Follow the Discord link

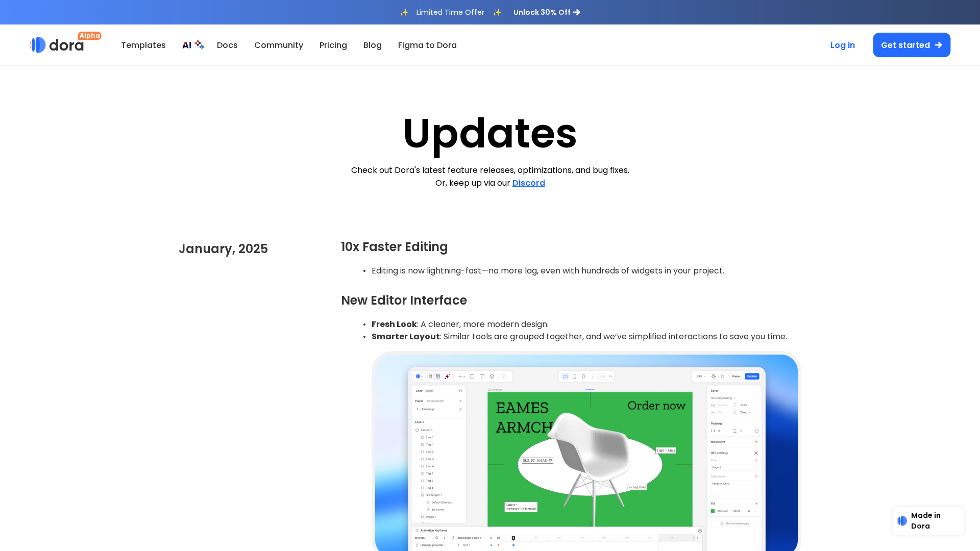pyautogui.click(x=528, y=183)
